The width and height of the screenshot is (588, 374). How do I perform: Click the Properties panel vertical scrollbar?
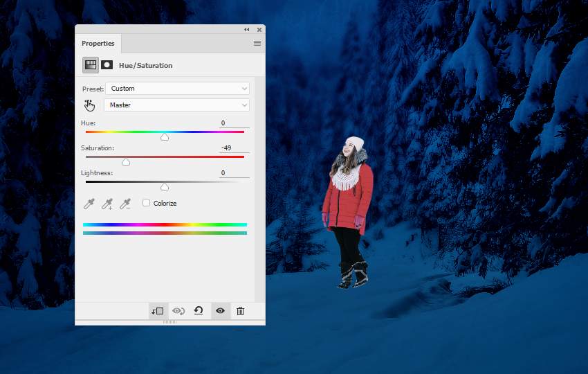[259, 189]
